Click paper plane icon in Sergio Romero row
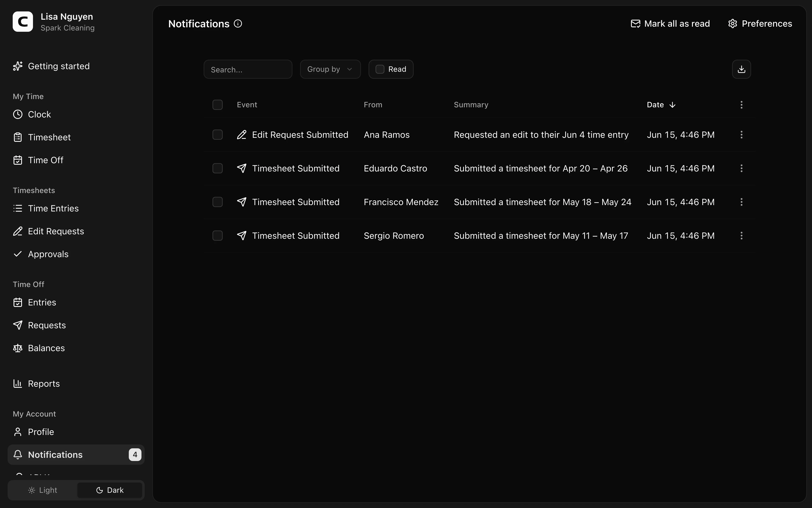The width and height of the screenshot is (812, 508). pyautogui.click(x=241, y=236)
